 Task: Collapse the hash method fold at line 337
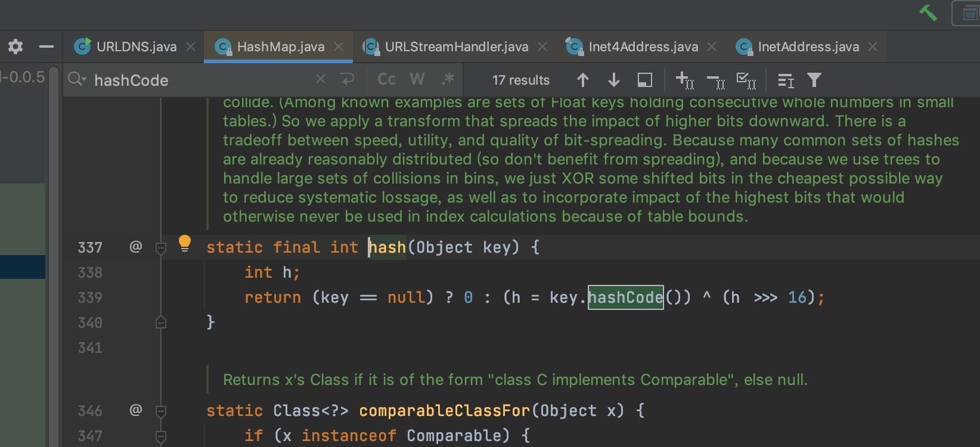point(161,248)
